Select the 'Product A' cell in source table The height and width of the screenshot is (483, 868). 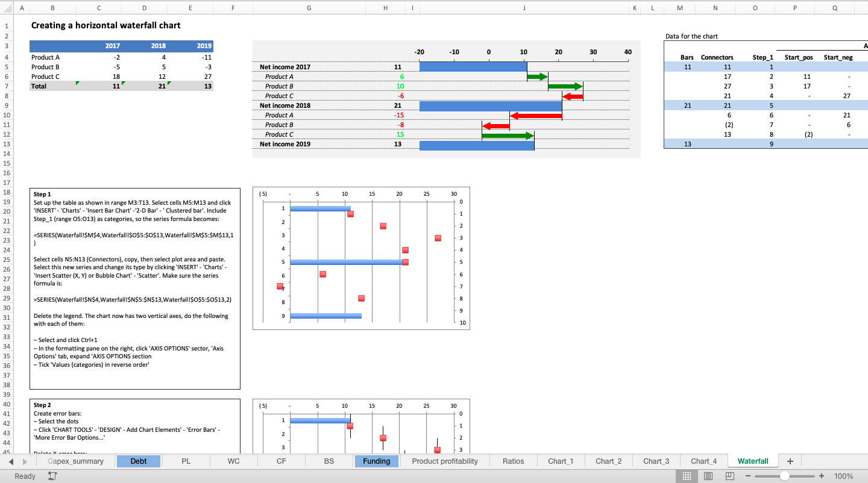coord(52,57)
